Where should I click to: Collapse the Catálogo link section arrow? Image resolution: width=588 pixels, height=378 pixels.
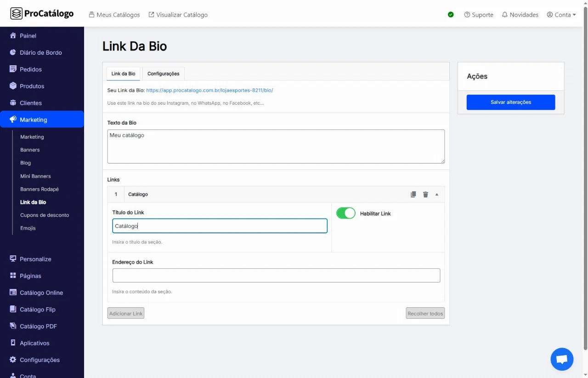pos(437,194)
